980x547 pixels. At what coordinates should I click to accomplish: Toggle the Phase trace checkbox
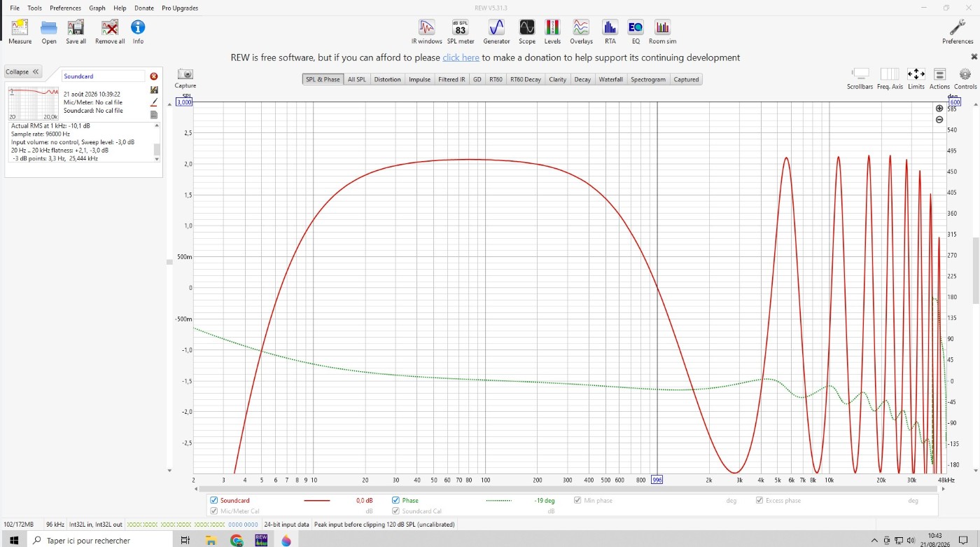396,500
